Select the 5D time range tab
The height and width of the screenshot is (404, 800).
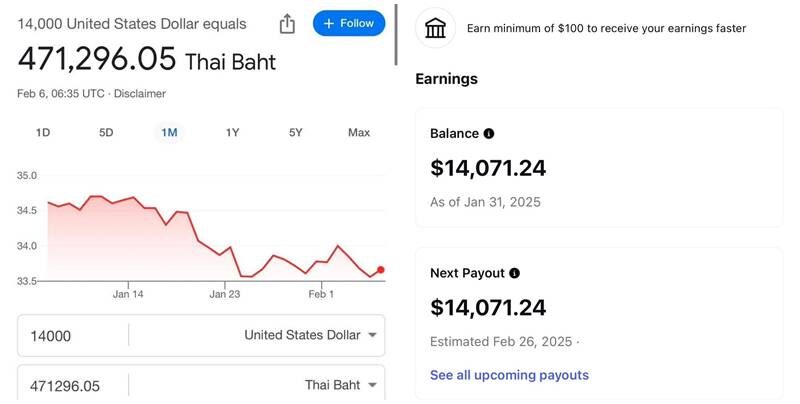coord(106,132)
